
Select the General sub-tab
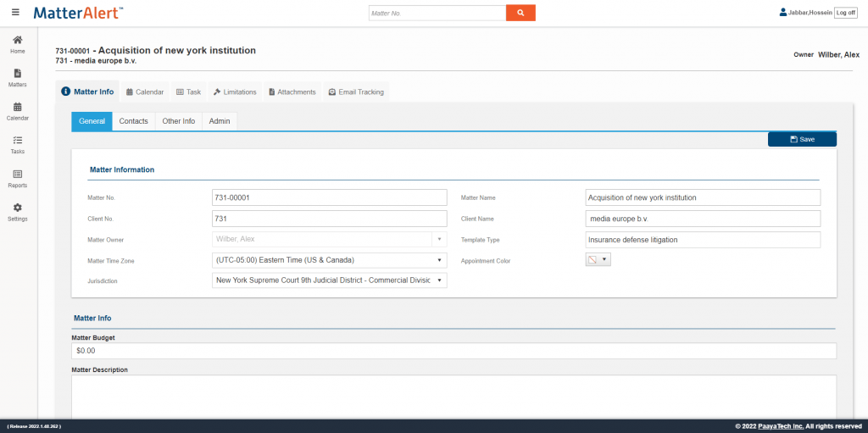[92, 121]
